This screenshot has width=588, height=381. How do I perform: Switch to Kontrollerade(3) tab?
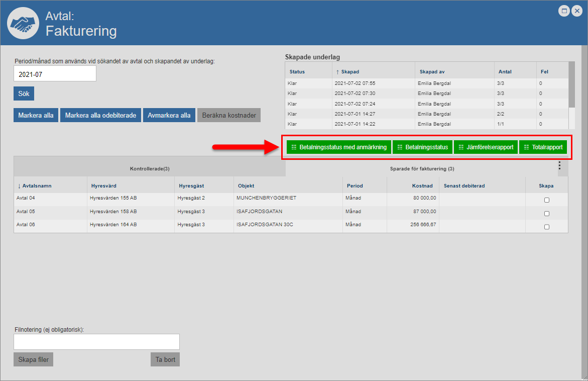coord(150,169)
